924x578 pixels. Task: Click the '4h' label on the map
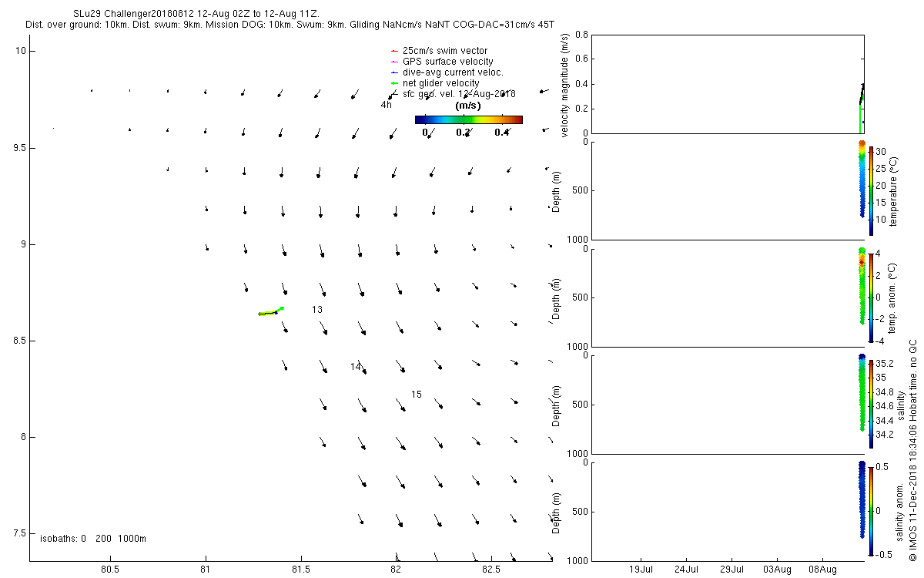(x=387, y=105)
